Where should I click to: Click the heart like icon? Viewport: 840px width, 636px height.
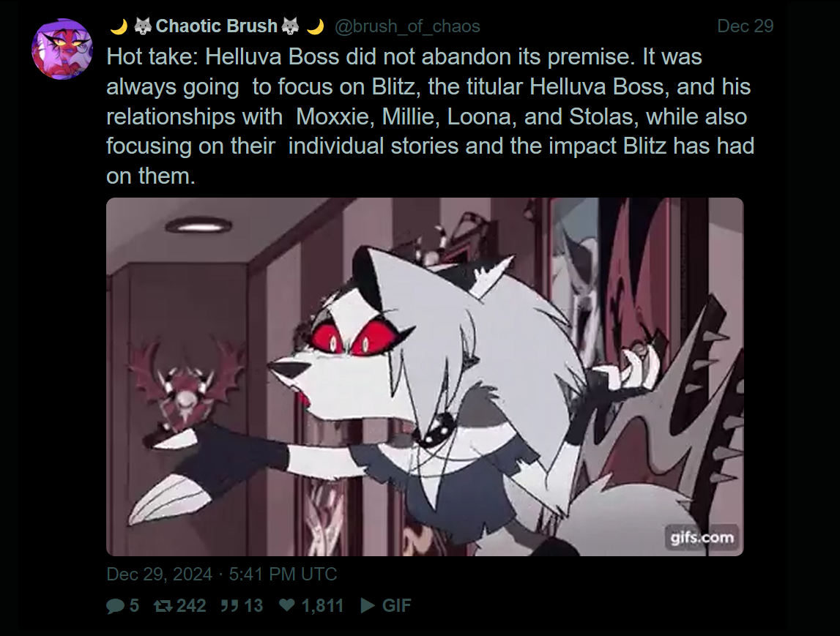pyautogui.click(x=287, y=605)
